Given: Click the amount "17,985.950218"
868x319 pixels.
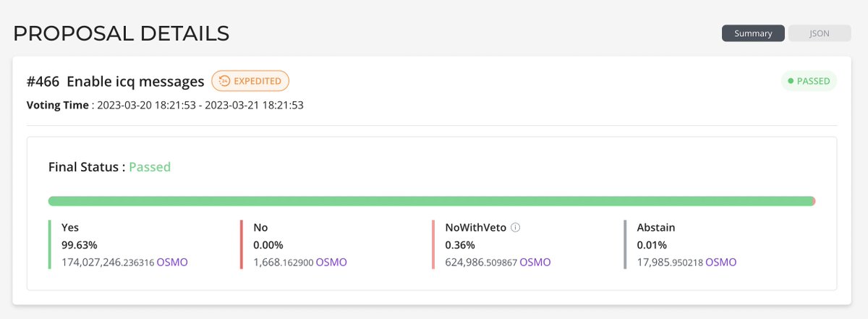Looking at the screenshot, I should tap(670, 262).
